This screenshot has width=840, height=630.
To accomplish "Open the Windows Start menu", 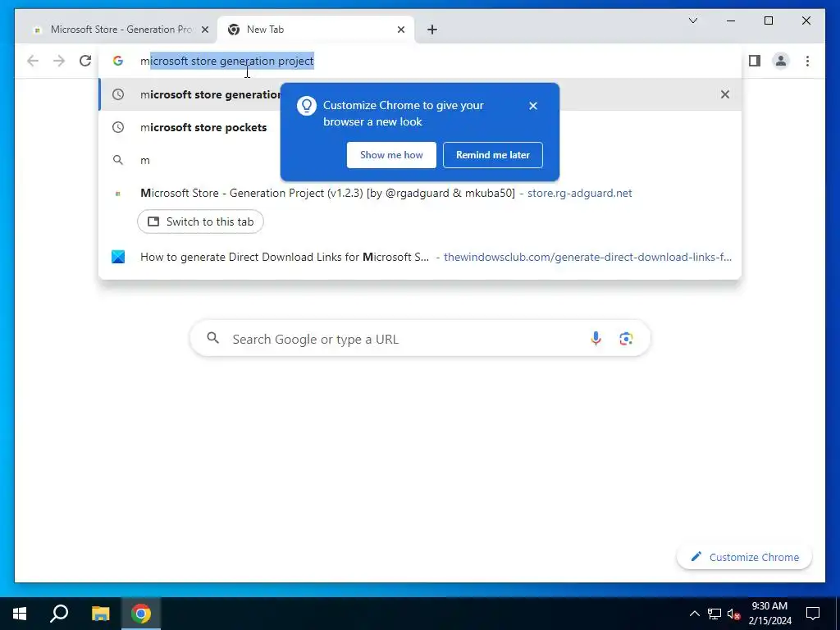I will (x=20, y=614).
